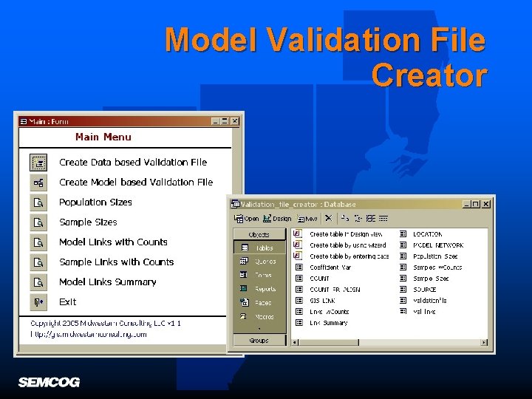This screenshot has width=532, height=399.
Task: Maximize the Validation_file_creator Database window
Action: click(x=476, y=204)
